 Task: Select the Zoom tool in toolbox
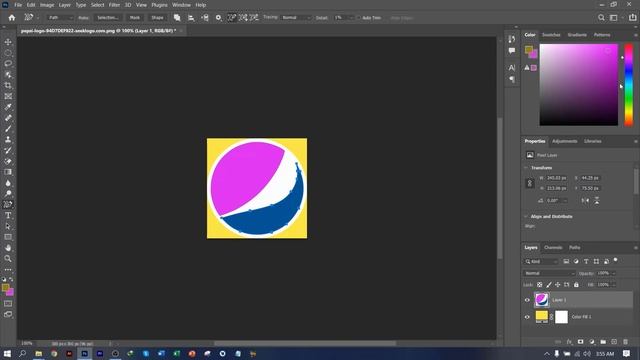tap(8, 258)
